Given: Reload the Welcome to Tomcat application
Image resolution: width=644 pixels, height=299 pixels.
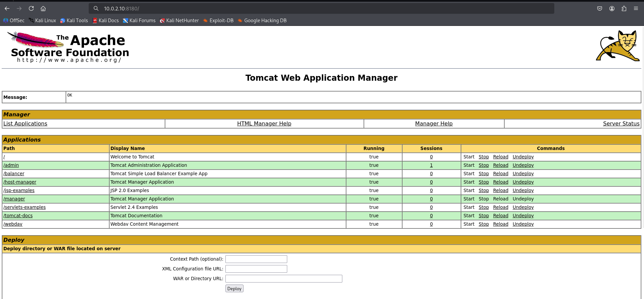Looking at the screenshot, I should tap(501, 157).
